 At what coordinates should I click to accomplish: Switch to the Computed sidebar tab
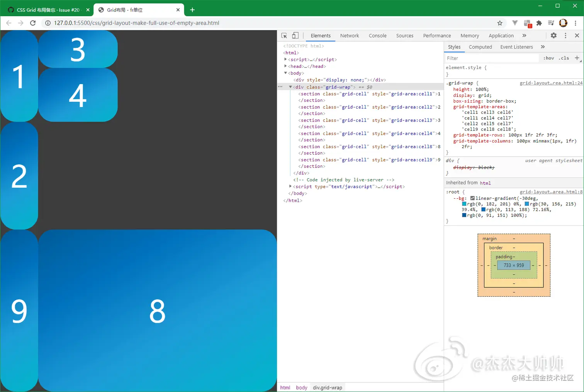click(x=480, y=47)
